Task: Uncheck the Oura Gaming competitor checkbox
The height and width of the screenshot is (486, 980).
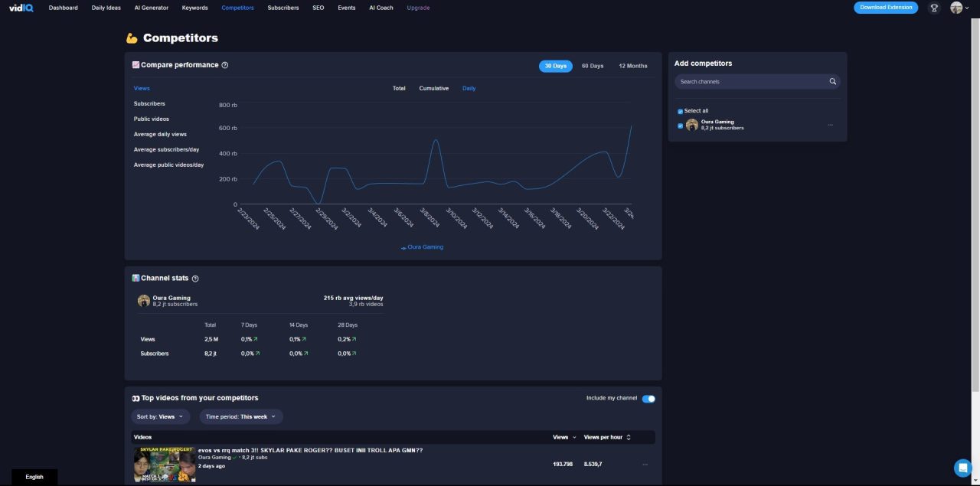Action: pos(680,126)
